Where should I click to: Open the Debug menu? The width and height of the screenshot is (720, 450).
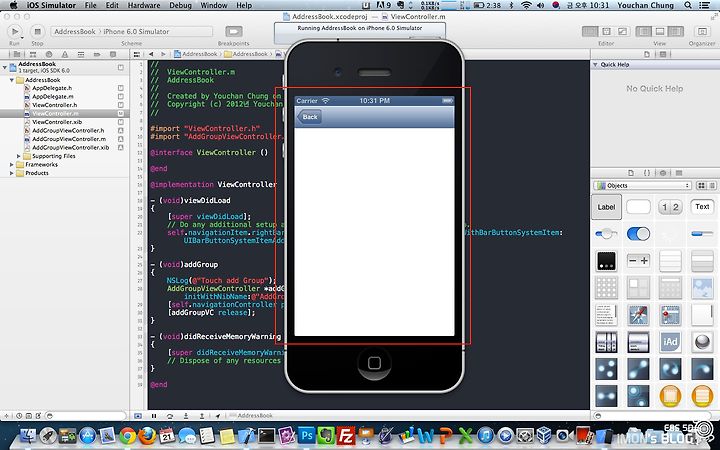click(180, 6)
